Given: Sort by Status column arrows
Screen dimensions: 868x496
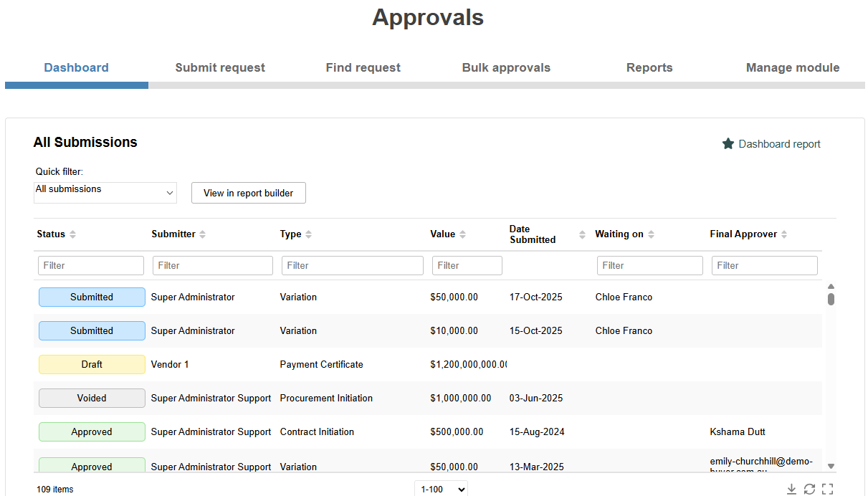Looking at the screenshot, I should point(72,234).
